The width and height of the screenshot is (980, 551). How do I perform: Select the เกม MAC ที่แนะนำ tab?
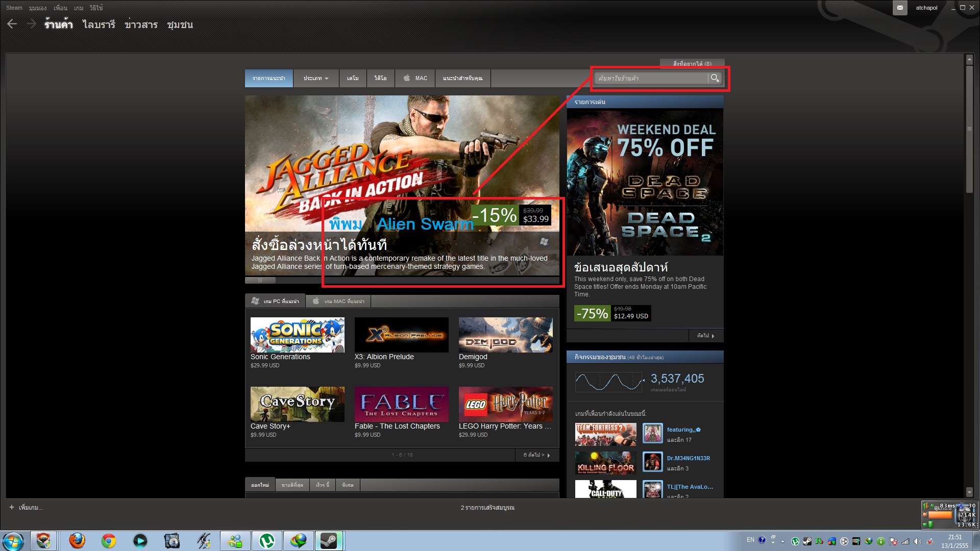339,301
